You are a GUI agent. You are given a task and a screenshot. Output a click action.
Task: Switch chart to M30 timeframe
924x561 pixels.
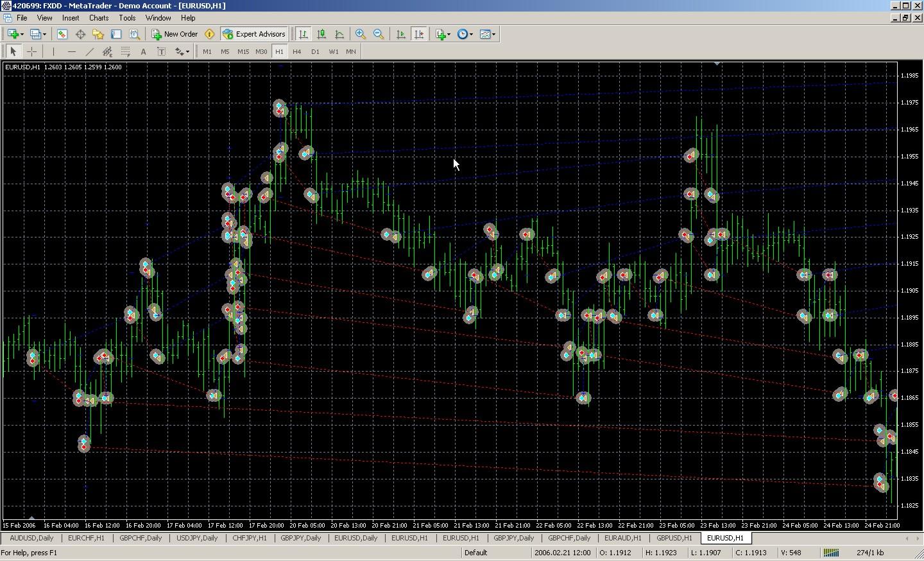(x=261, y=51)
